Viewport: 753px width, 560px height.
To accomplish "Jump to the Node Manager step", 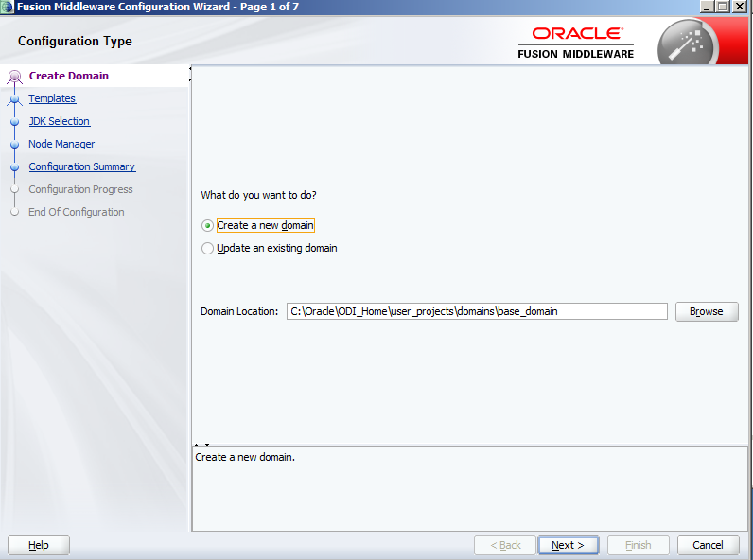I will pos(61,144).
